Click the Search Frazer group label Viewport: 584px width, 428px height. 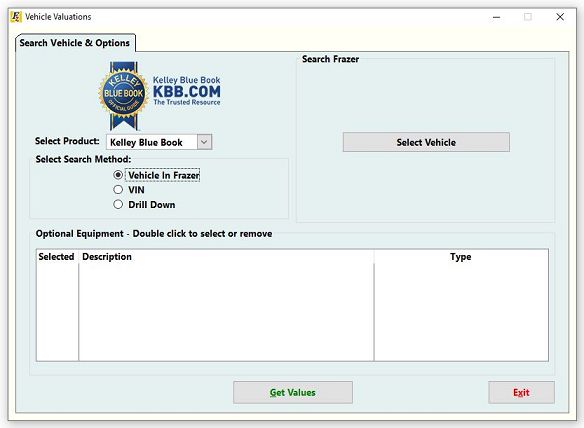[x=330, y=59]
